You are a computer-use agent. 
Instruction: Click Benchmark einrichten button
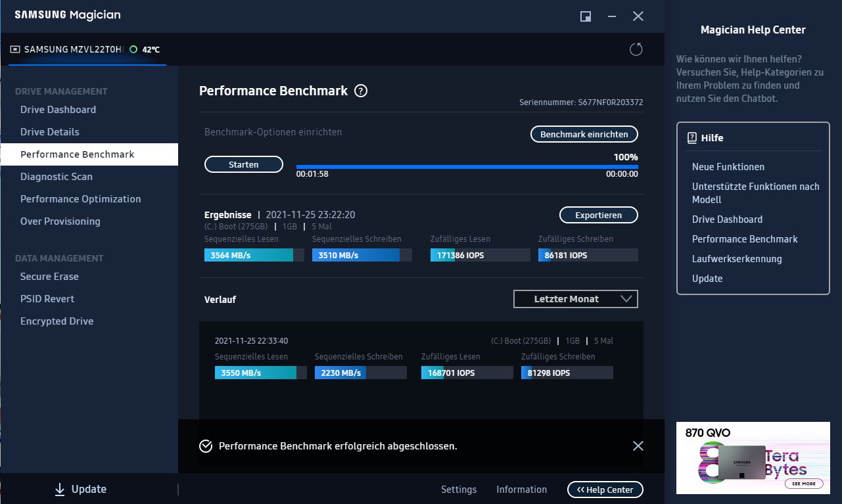[x=584, y=134]
